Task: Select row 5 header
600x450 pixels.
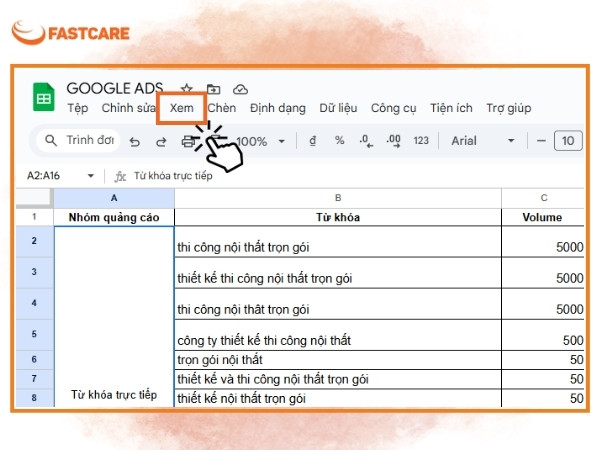Action: click(x=34, y=334)
